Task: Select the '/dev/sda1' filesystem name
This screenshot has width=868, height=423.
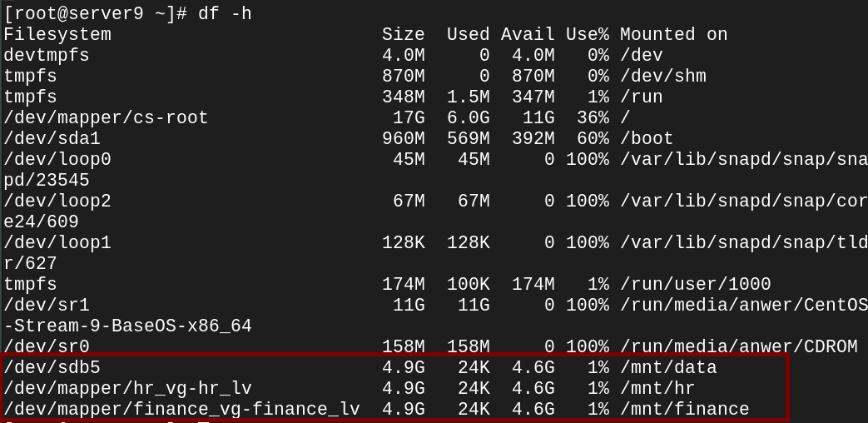Action: (52, 138)
